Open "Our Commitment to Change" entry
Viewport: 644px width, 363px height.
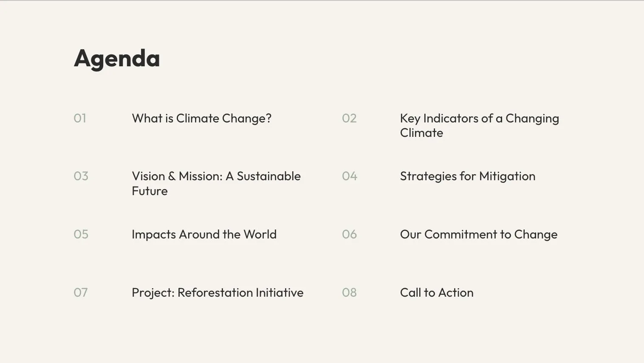[x=479, y=234]
